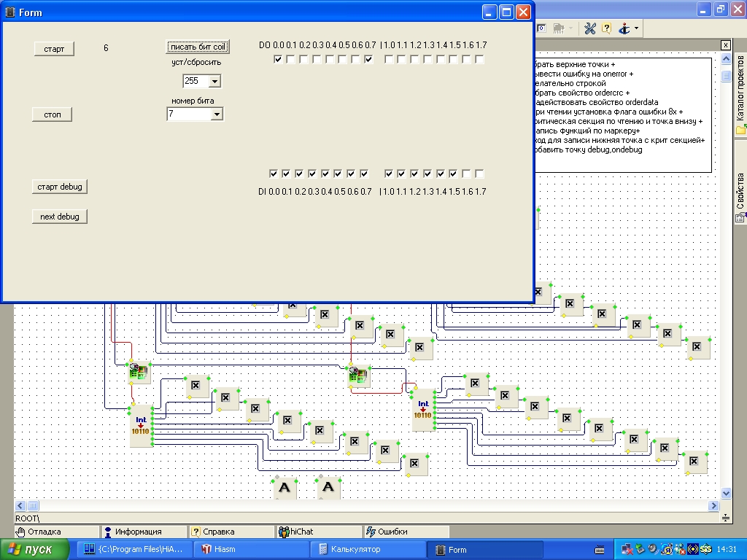The image size is (747, 560).
Task: Switch to Калькулятор in the taskbar
Action: point(368,550)
